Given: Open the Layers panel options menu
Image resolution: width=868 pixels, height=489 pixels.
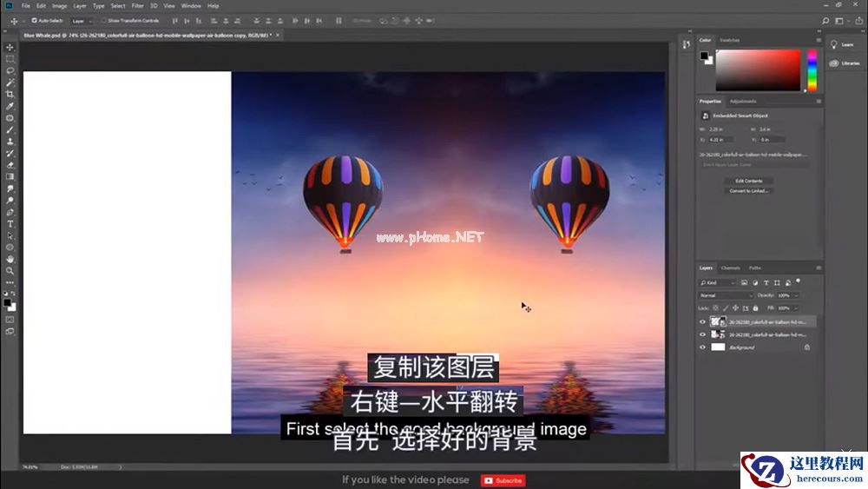Looking at the screenshot, I should point(819,268).
